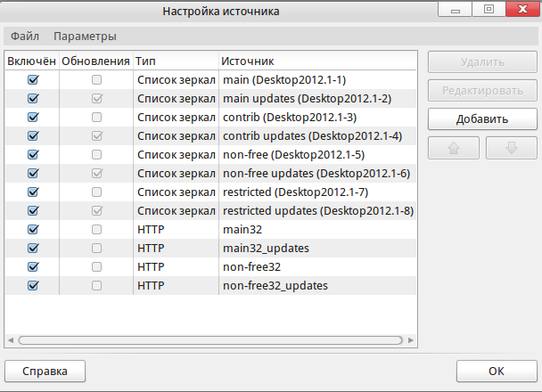This screenshot has width=542, height=392.
Task: Disable the main (Desktop2012.1-1) source
Action: point(34,79)
